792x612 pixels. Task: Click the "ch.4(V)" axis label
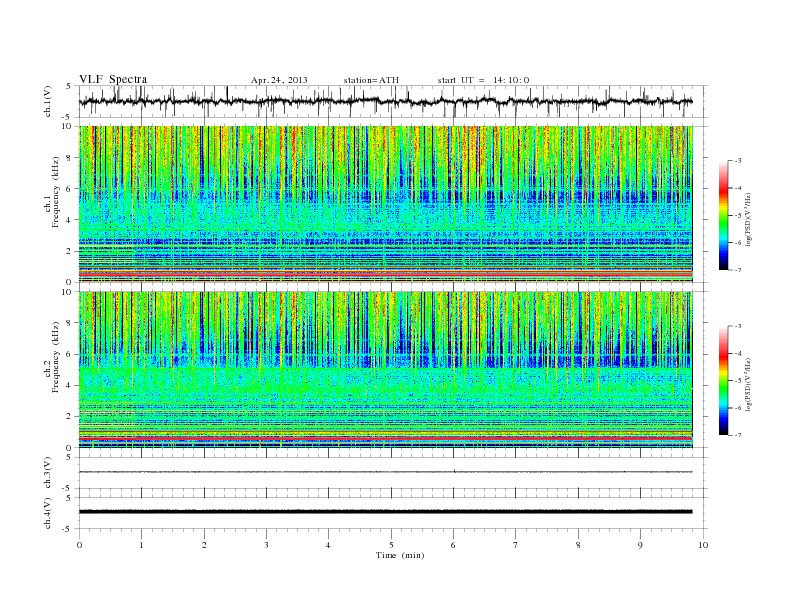[x=48, y=513]
